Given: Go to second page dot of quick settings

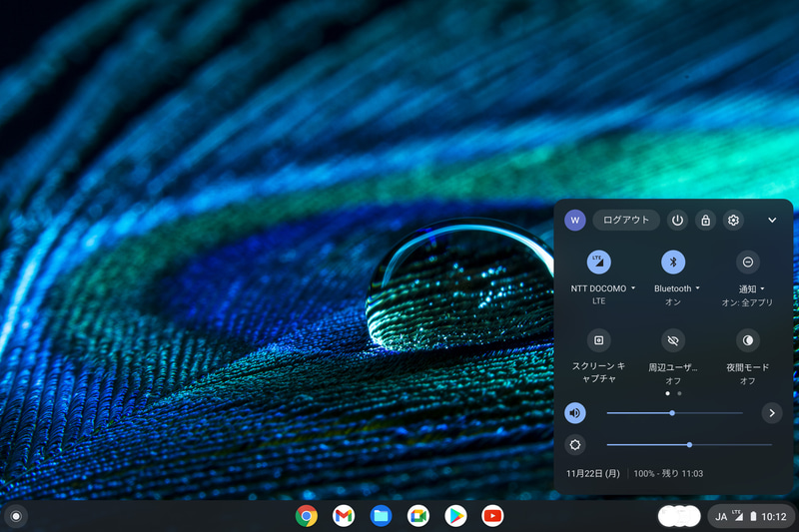Looking at the screenshot, I should pos(679,393).
